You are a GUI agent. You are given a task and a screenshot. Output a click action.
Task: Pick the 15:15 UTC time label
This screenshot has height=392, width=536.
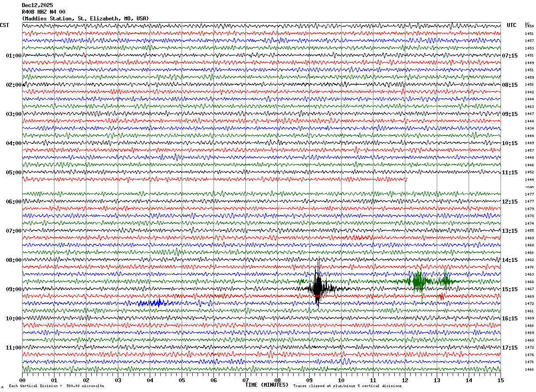(x=510, y=289)
